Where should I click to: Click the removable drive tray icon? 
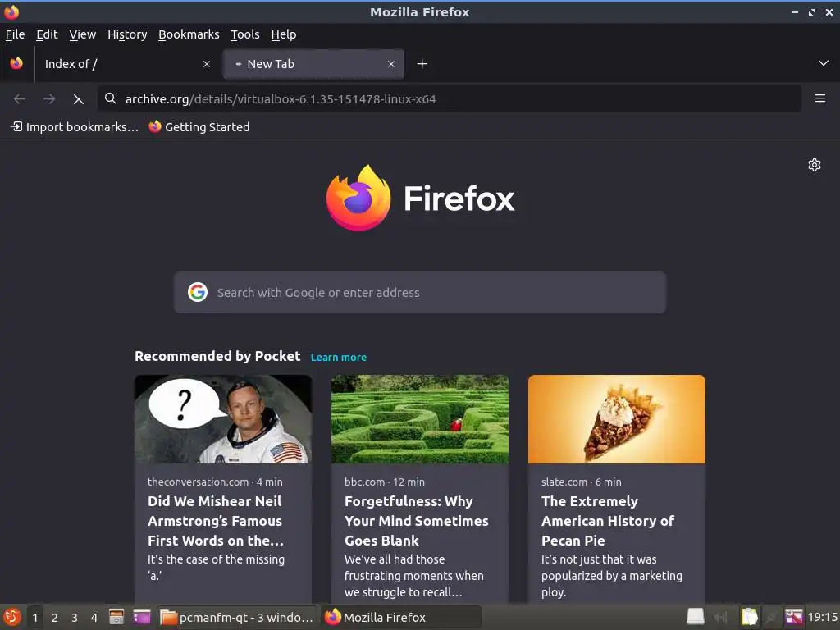point(696,617)
